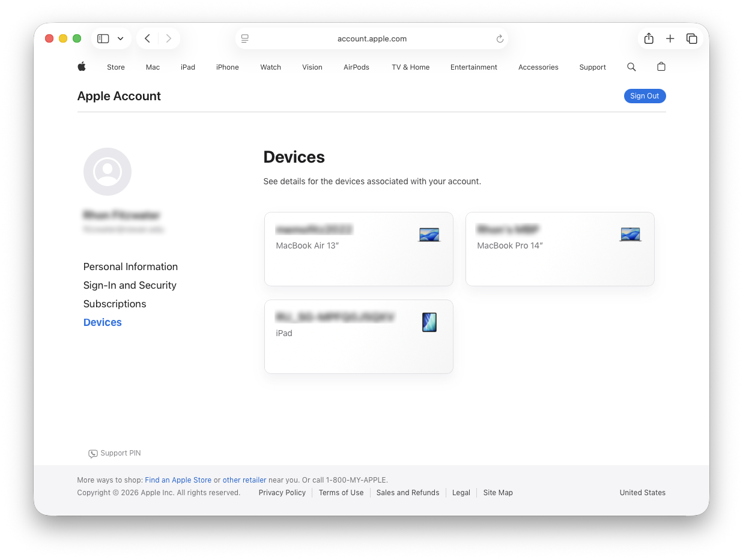Toggle the Safari sidebar button
This screenshot has width=743, height=560.
click(103, 38)
